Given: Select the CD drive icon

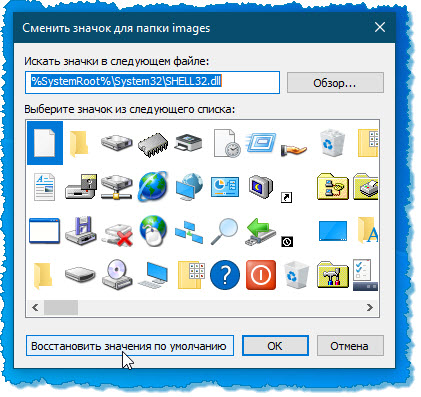Looking at the screenshot, I should pos(117,275).
